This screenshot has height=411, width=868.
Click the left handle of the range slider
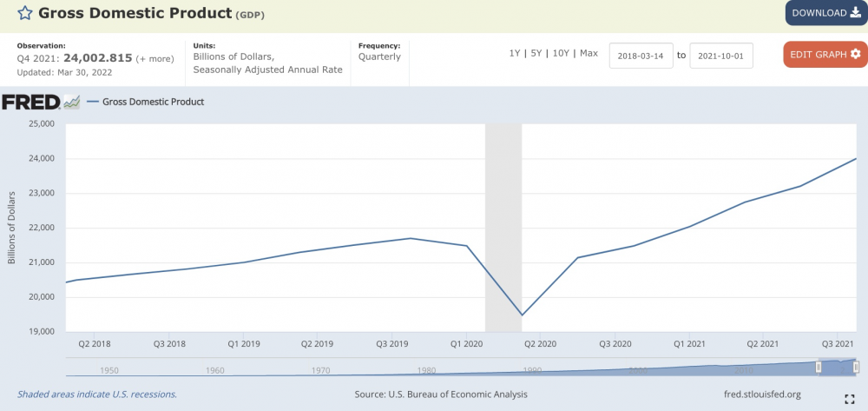819,367
